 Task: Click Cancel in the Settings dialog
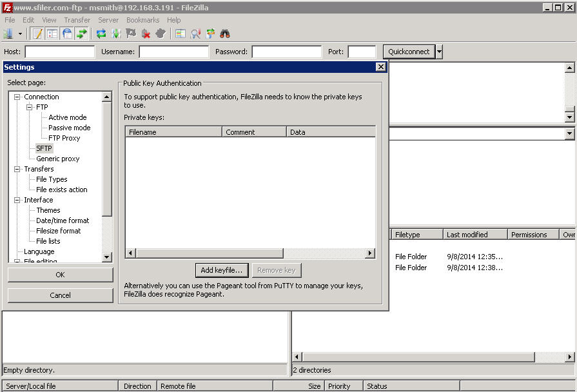point(61,295)
